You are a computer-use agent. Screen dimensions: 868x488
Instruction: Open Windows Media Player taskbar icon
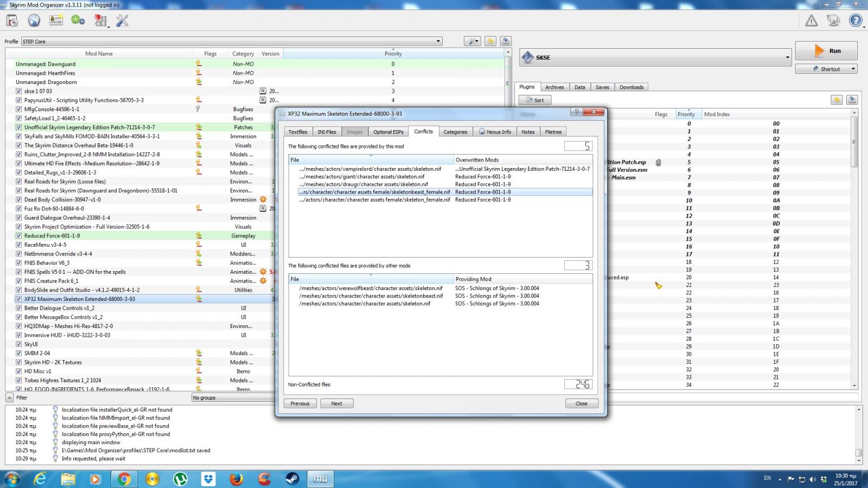click(x=95, y=479)
